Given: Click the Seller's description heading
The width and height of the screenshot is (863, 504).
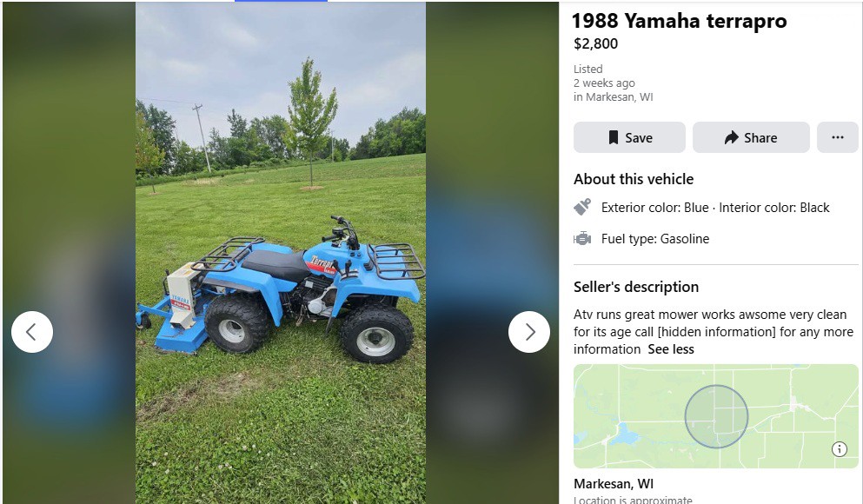Looking at the screenshot, I should coord(636,288).
